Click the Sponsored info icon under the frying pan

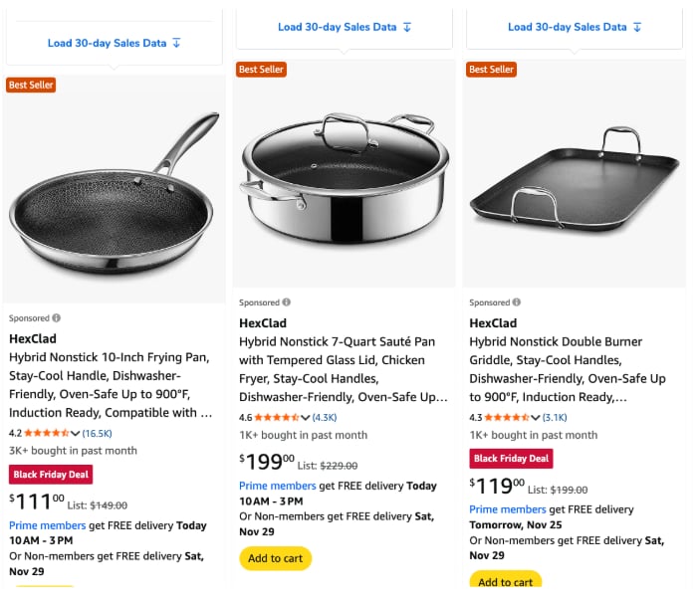tap(56, 318)
